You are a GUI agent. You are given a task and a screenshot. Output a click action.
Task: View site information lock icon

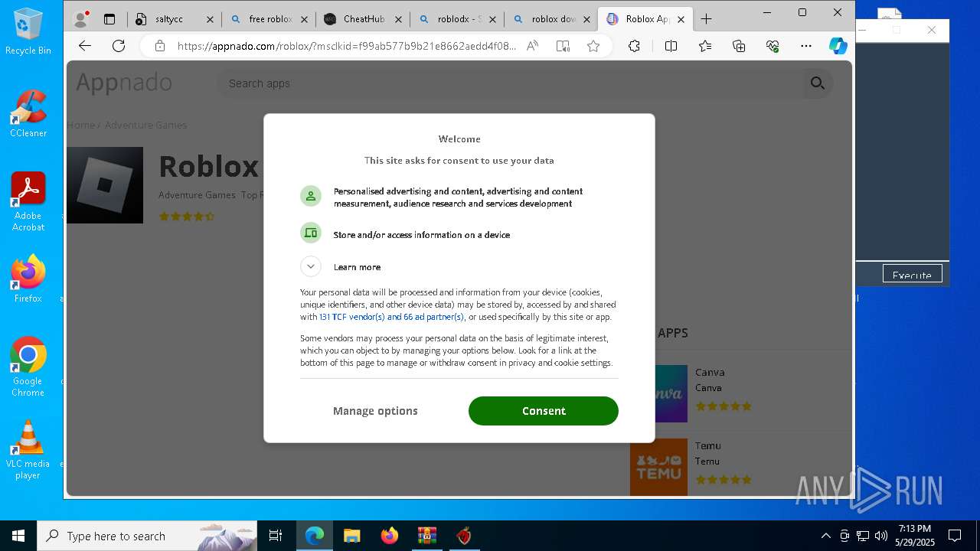159,46
